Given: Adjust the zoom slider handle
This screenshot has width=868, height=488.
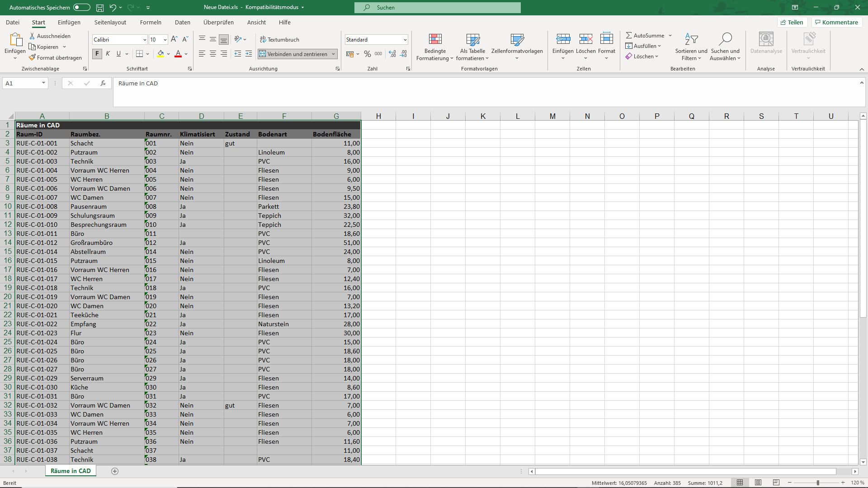Looking at the screenshot, I should pyautogui.click(x=818, y=483).
